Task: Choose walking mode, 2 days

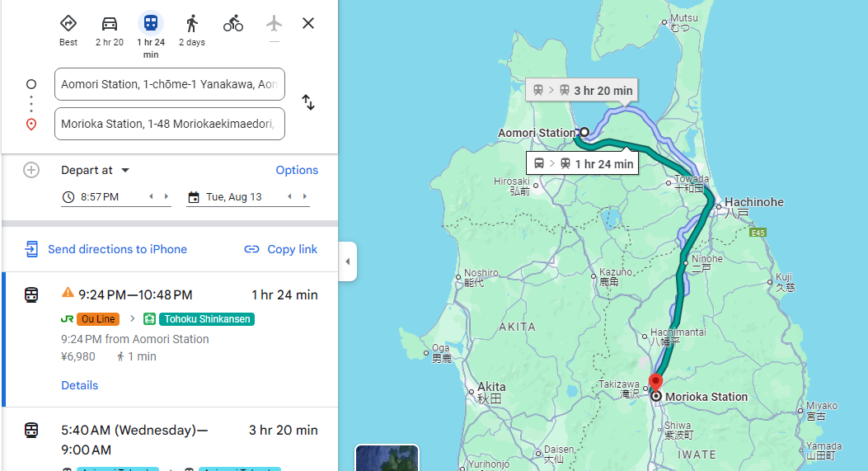Action: pyautogui.click(x=191, y=31)
